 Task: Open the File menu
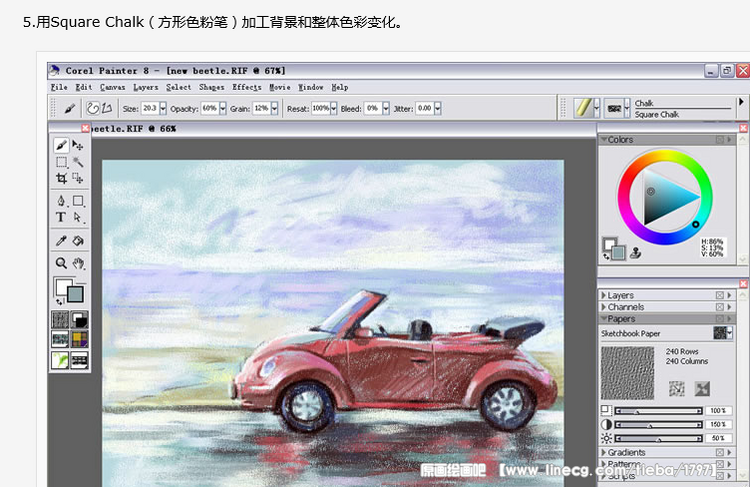click(59, 87)
